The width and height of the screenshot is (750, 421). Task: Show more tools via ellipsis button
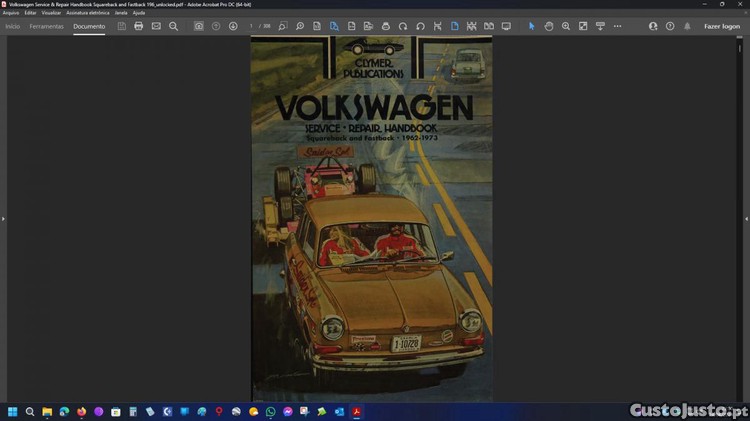point(617,26)
